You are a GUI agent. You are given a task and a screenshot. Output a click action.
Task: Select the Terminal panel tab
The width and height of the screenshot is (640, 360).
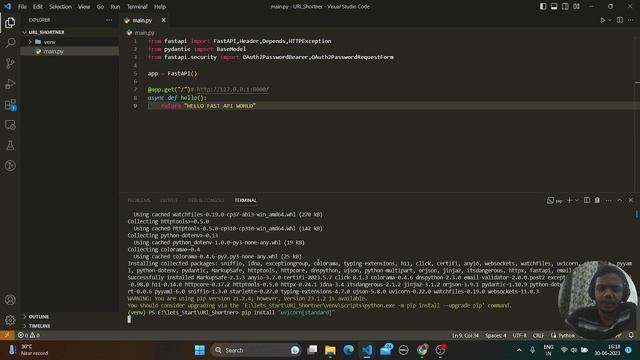click(x=245, y=200)
